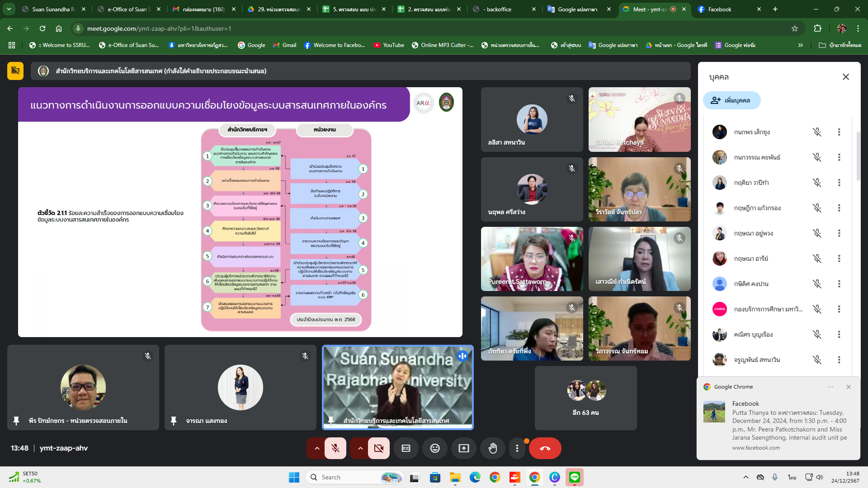
Task: Toggle the microphone mute button
Action: coord(335,448)
